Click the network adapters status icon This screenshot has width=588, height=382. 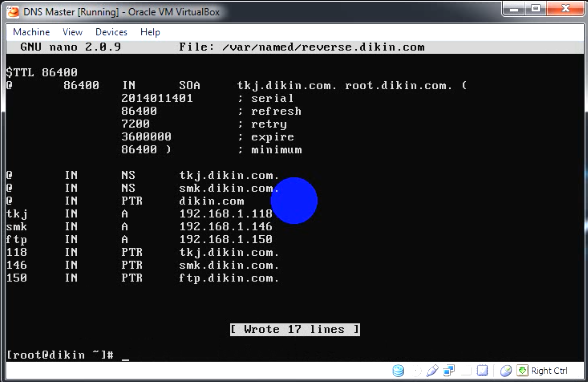click(x=449, y=370)
